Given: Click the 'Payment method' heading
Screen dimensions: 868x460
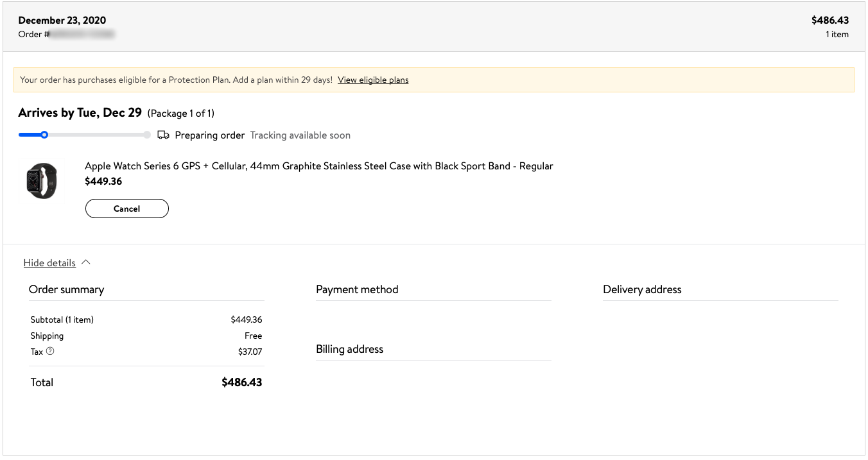Looking at the screenshot, I should 357,289.
